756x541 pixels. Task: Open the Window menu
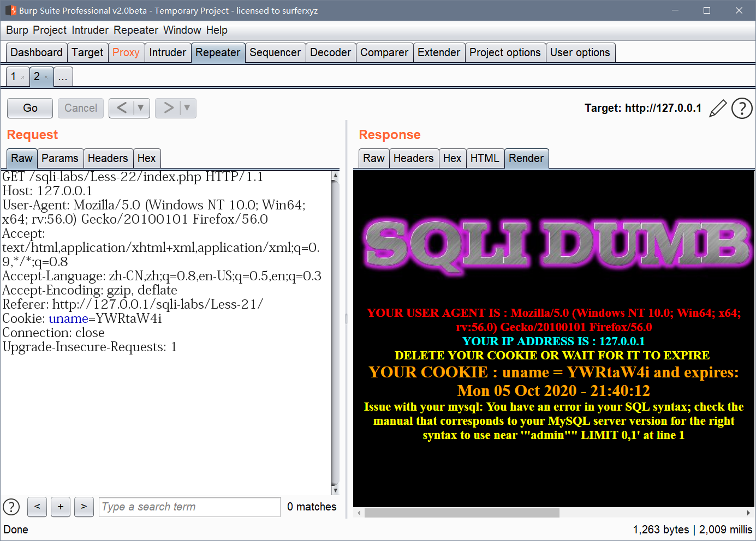click(x=182, y=30)
